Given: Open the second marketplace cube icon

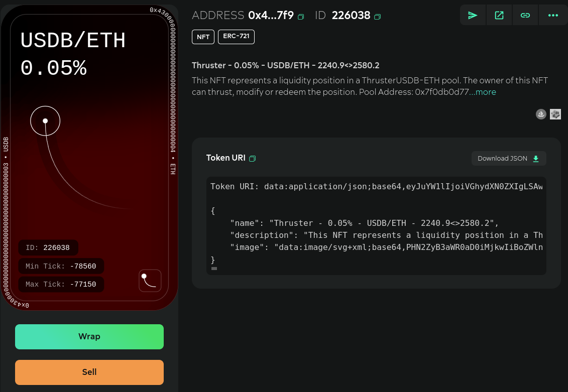Looking at the screenshot, I should point(555,114).
